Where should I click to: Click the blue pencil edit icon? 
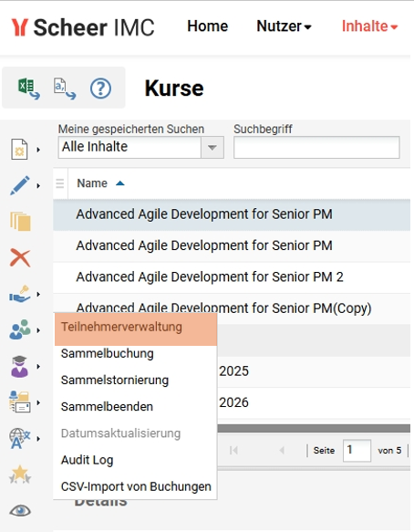coord(20,185)
